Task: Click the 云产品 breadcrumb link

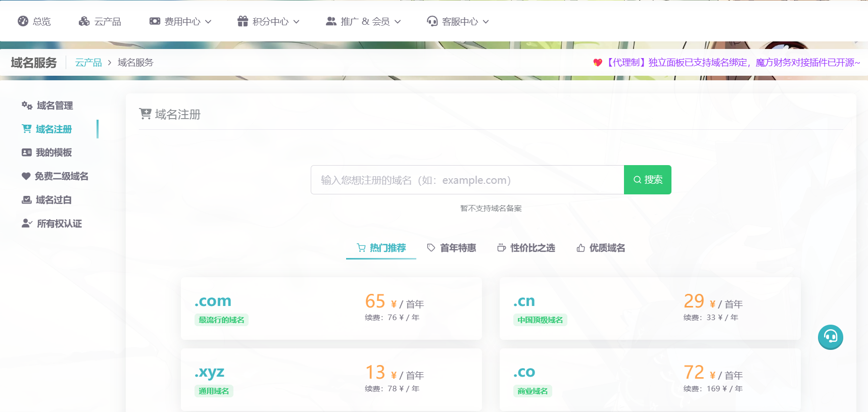Action: (88, 63)
